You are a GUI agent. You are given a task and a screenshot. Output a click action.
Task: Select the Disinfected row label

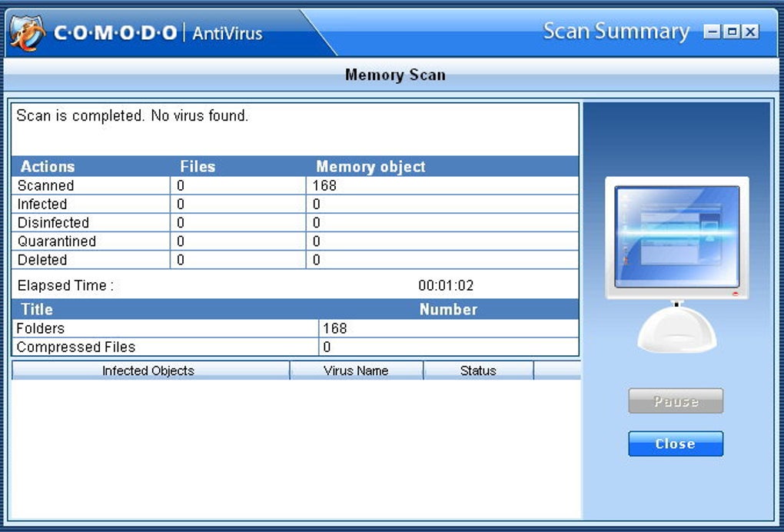[53, 222]
